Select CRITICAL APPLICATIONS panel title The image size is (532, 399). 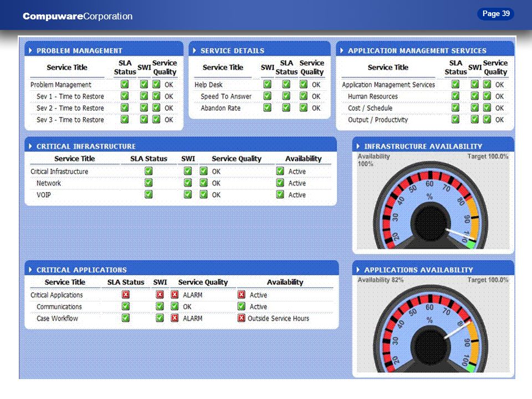point(82,270)
